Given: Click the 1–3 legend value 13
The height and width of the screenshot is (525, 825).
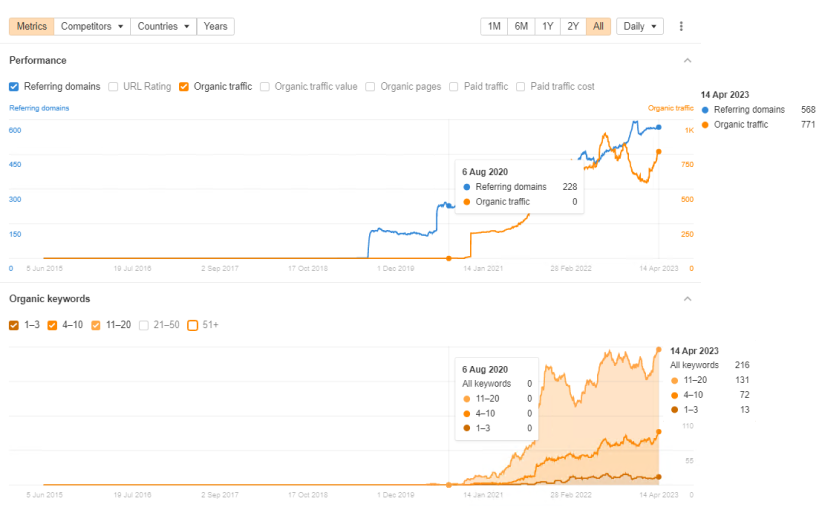Looking at the screenshot, I should pyautogui.click(x=744, y=410).
